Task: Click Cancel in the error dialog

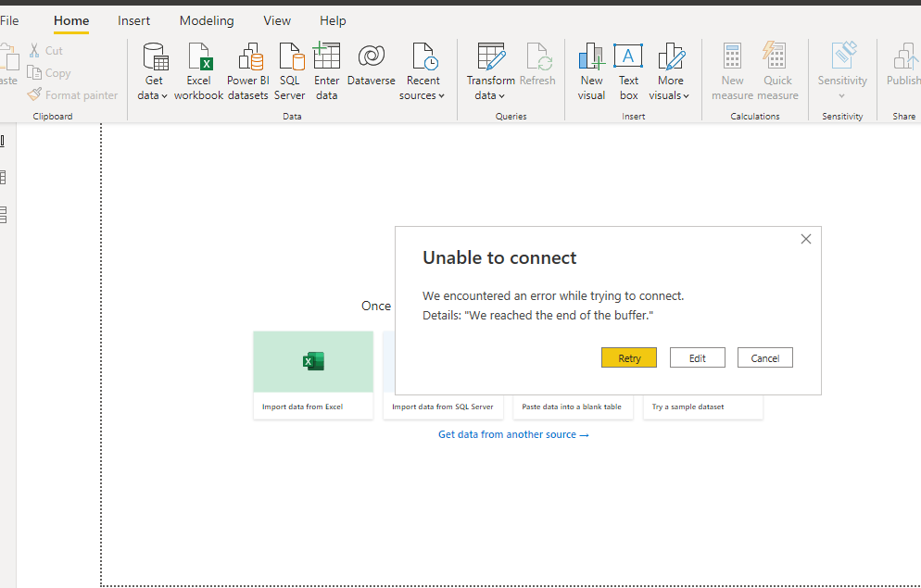Action: [765, 358]
